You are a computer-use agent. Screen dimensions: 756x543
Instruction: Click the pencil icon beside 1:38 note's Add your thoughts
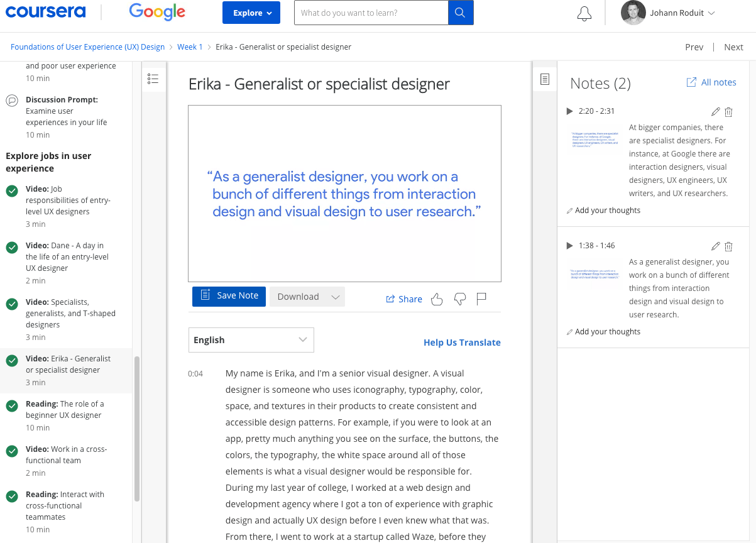(x=570, y=332)
